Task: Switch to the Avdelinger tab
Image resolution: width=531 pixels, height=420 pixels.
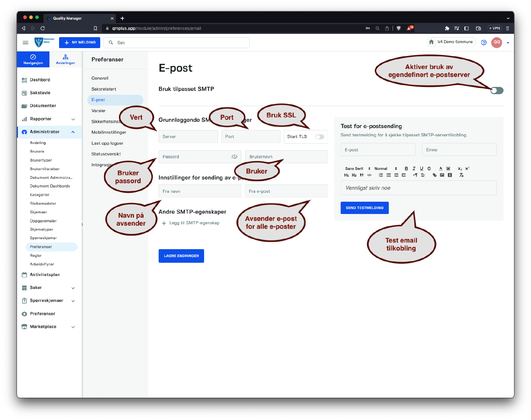Action: (x=65, y=59)
